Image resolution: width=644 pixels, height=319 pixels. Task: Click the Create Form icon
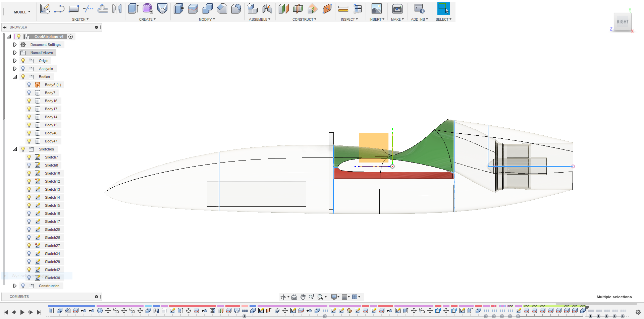click(148, 9)
